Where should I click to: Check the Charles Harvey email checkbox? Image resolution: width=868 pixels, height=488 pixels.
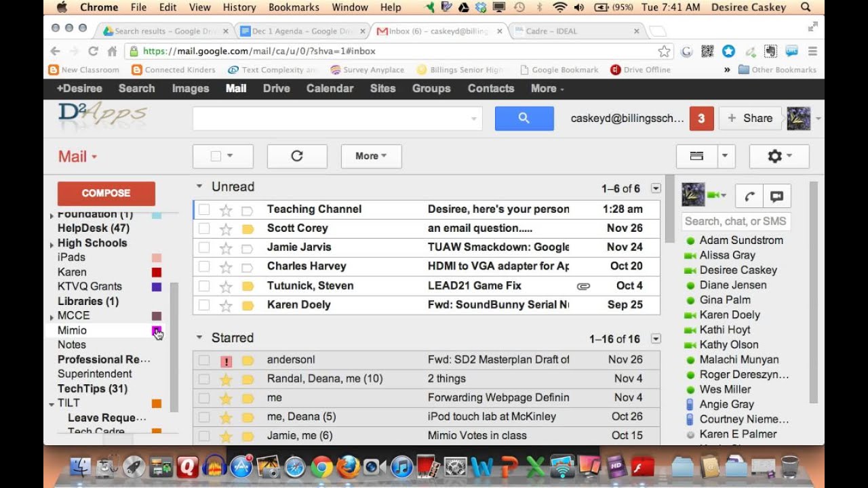[204, 266]
